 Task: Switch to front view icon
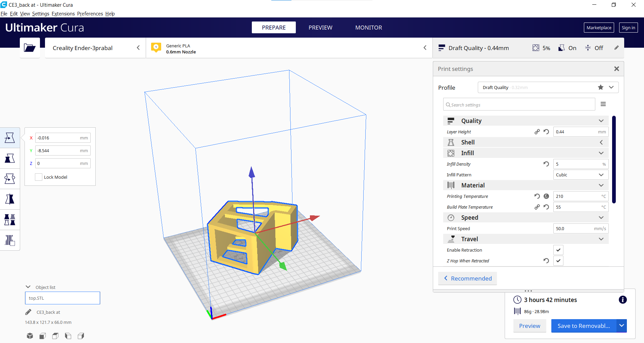pyautogui.click(x=43, y=336)
